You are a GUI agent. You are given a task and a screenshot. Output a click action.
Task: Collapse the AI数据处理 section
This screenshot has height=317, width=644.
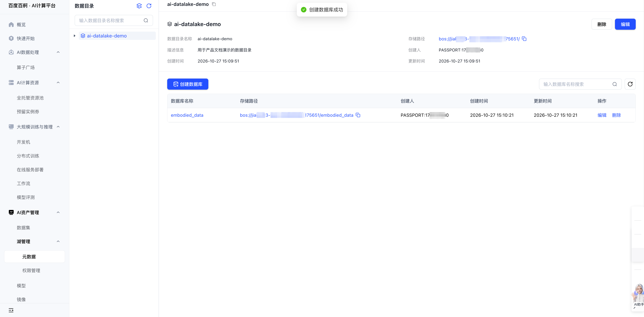(58, 52)
